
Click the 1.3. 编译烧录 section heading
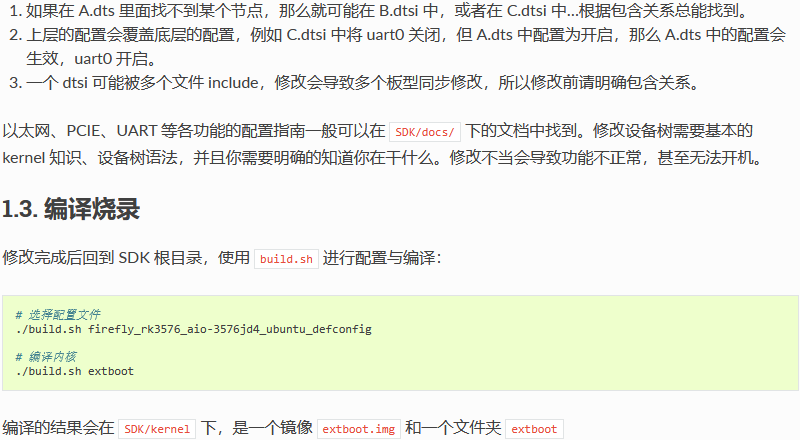point(71,209)
